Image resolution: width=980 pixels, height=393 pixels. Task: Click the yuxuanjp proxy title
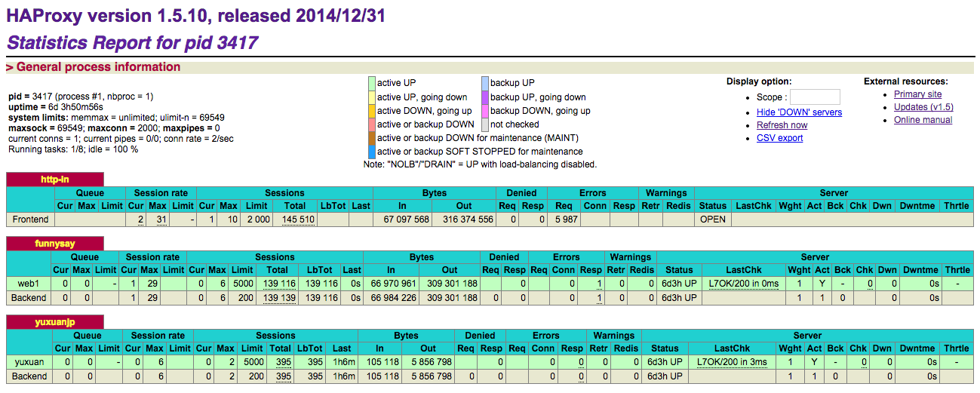pos(55,321)
